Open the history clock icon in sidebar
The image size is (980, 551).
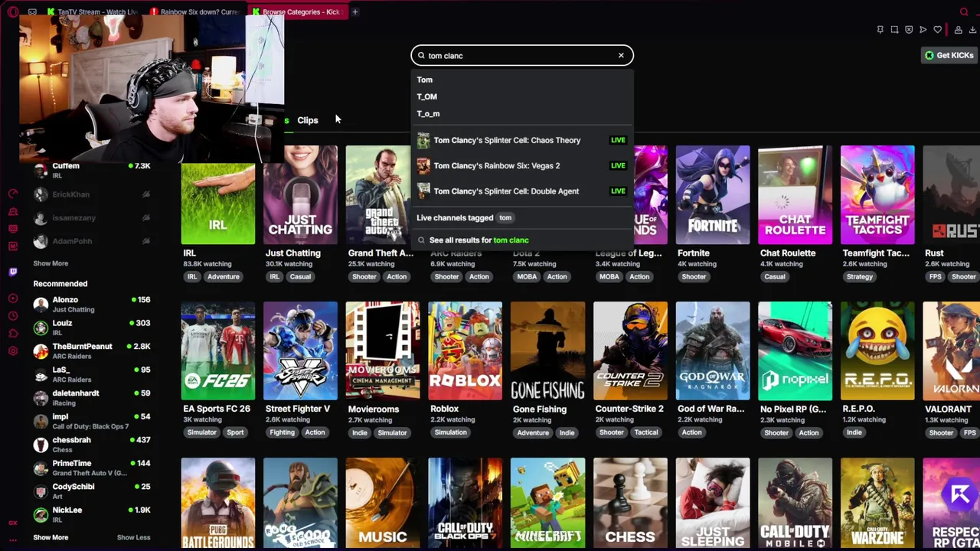click(x=12, y=315)
